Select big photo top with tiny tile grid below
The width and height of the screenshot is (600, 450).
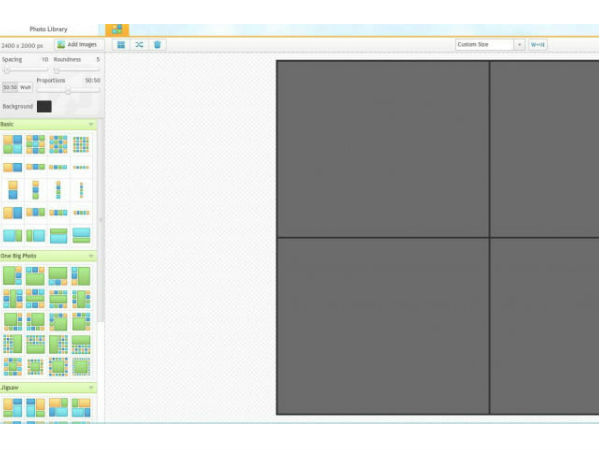(81, 344)
